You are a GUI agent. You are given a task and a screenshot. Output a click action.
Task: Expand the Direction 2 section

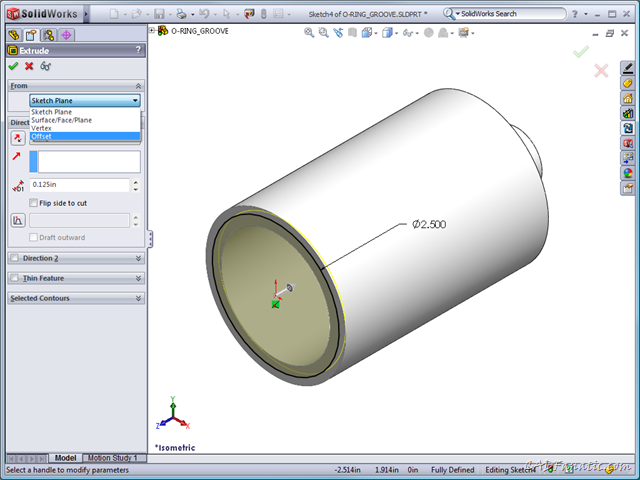coord(138,258)
